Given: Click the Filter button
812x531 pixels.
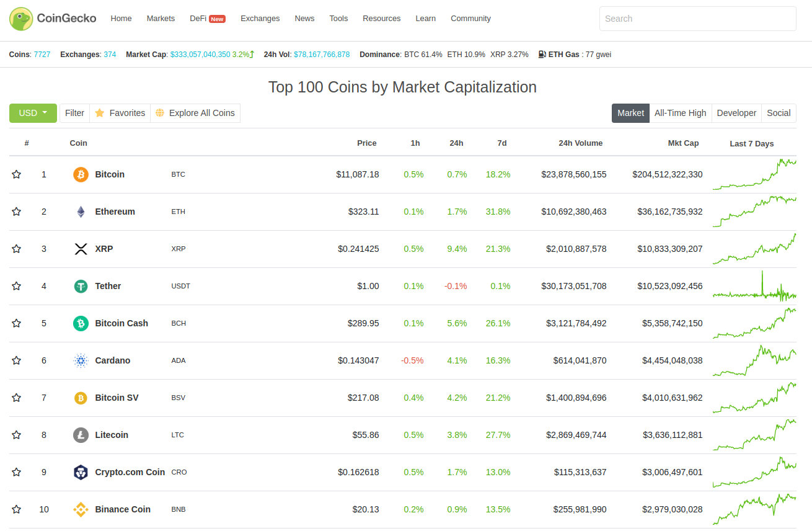Looking at the screenshot, I should point(74,113).
